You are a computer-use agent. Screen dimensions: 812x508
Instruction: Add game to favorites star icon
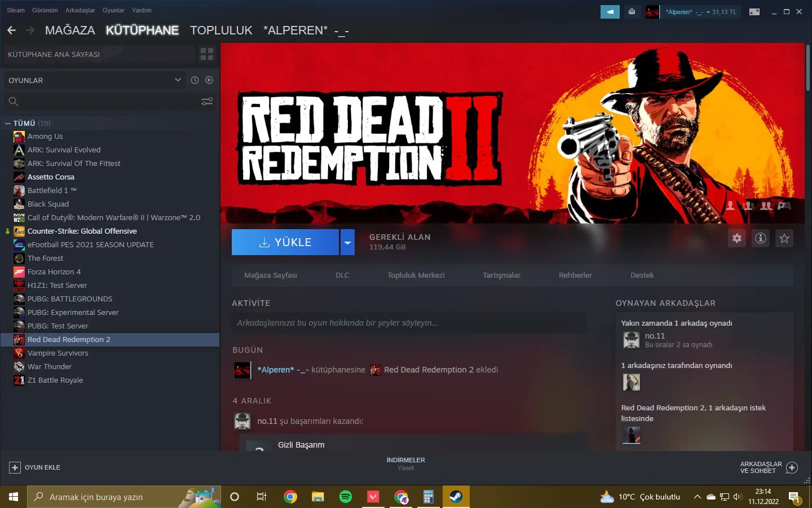pos(784,238)
